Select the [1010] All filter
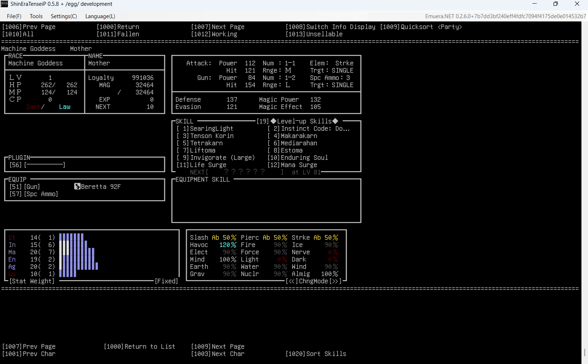 pos(18,34)
